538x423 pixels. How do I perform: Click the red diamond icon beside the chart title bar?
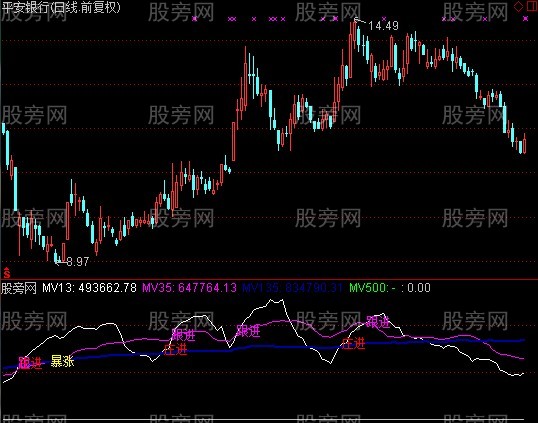tap(518, 6)
